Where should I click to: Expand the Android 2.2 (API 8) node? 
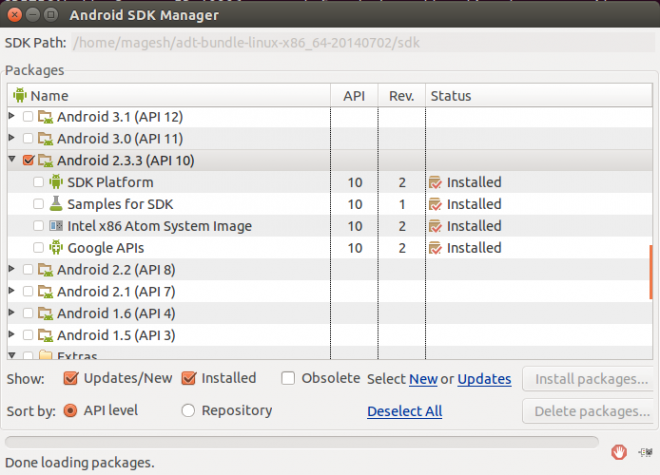12,269
